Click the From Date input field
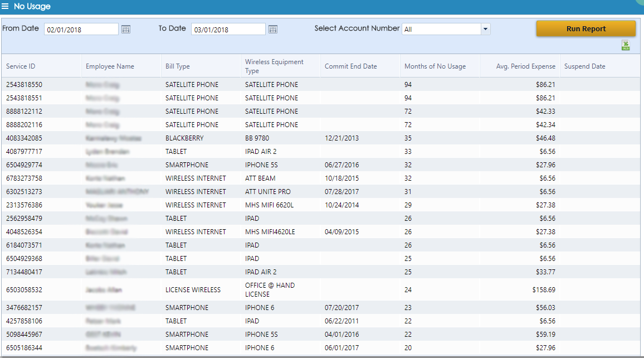 81,30
